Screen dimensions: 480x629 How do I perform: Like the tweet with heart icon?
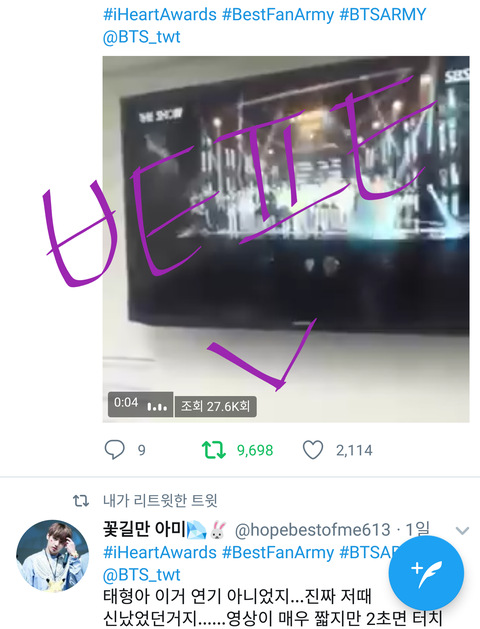pos(313,450)
